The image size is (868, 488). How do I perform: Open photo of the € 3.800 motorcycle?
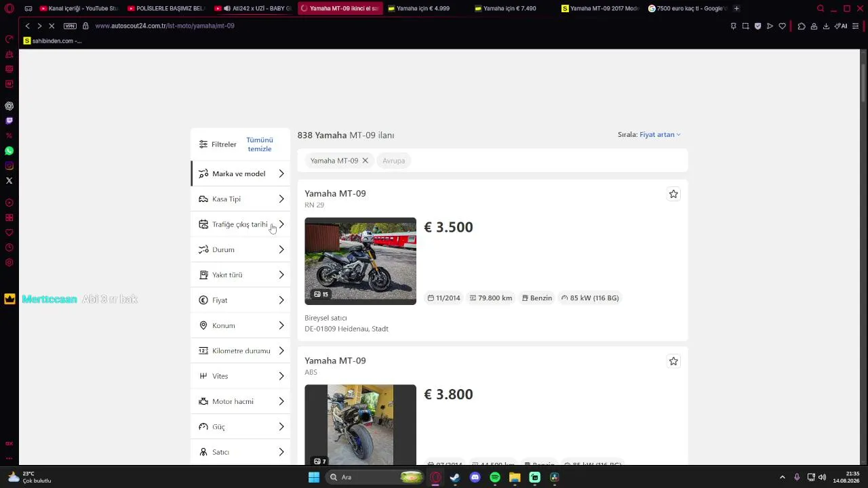(360, 425)
